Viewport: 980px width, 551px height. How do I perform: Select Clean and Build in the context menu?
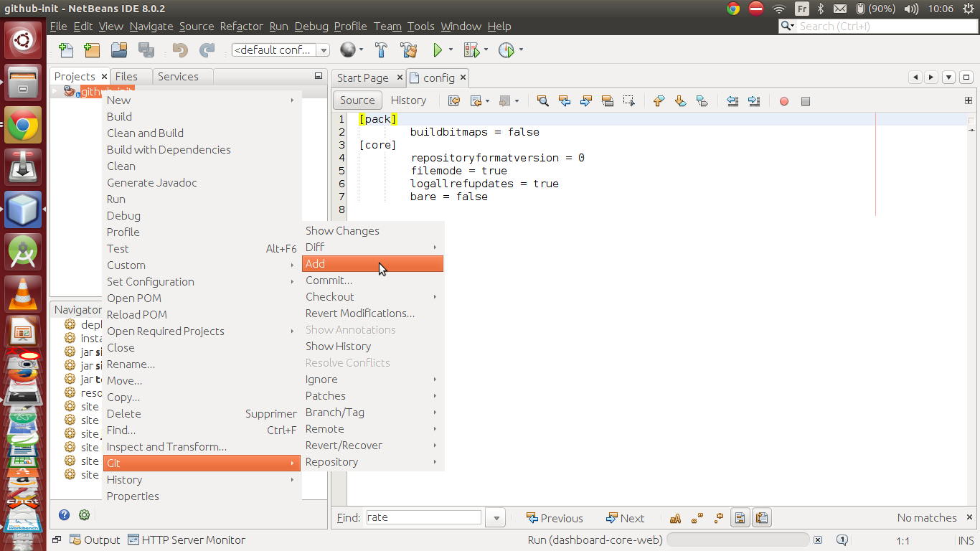tap(202, 133)
